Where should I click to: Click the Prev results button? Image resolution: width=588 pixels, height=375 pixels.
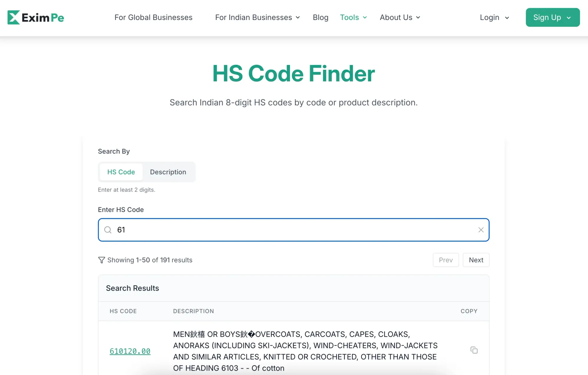[445, 260]
